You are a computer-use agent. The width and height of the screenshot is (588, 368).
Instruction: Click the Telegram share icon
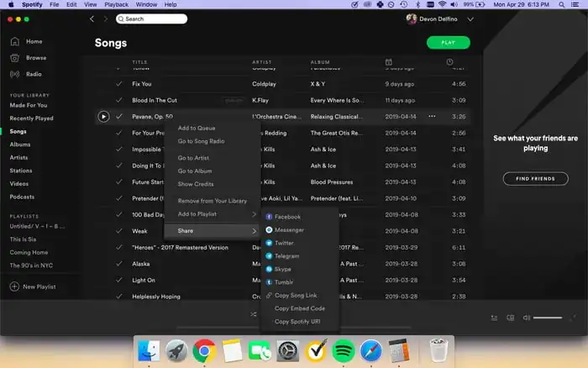269,255
